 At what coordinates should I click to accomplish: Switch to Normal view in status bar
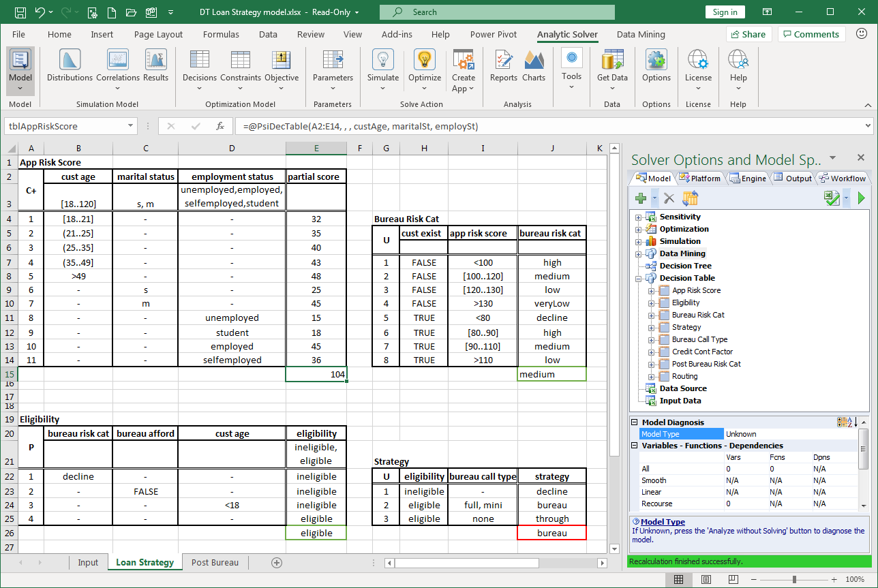(679, 579)
